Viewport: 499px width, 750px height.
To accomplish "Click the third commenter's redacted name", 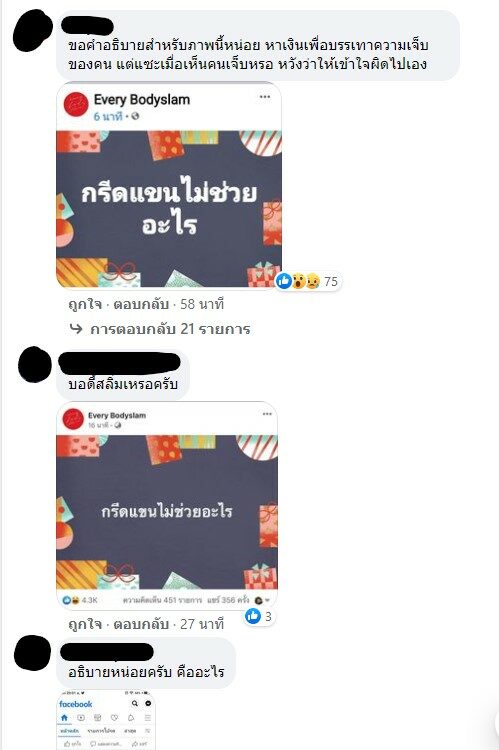I will [x=107, y=651].
